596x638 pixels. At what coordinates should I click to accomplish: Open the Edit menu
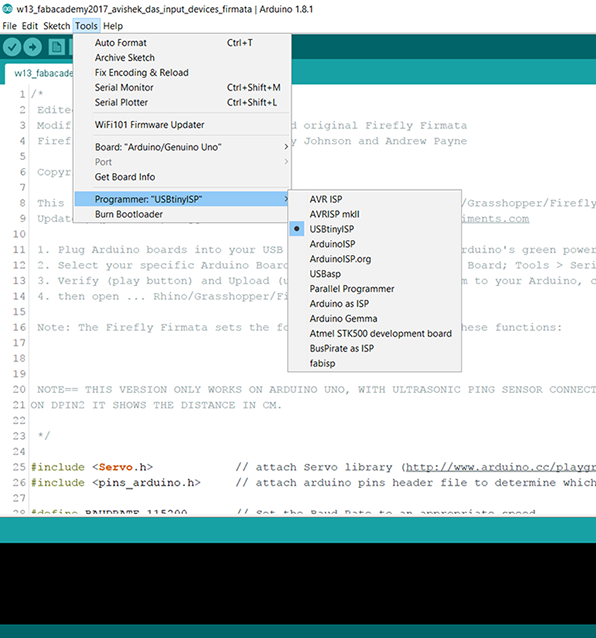30,26
